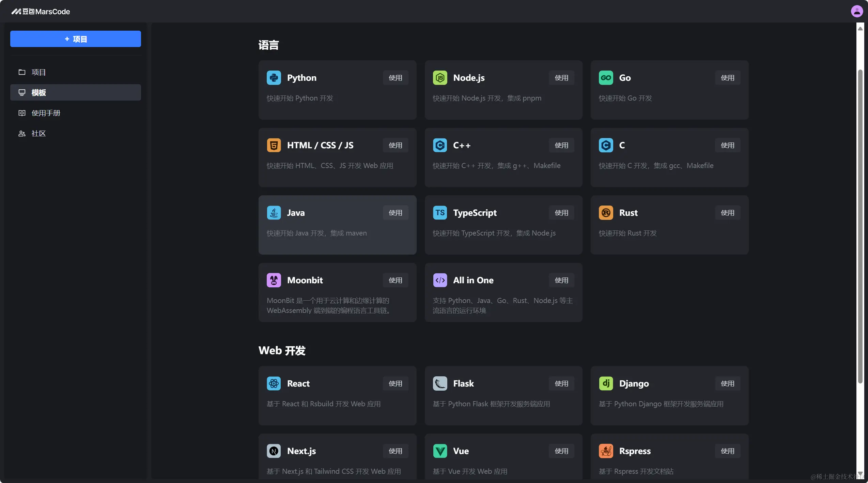
Task: Click text '基于 React 和 Rsbuild 开发 Web 应用'
Action: point(323,404)
